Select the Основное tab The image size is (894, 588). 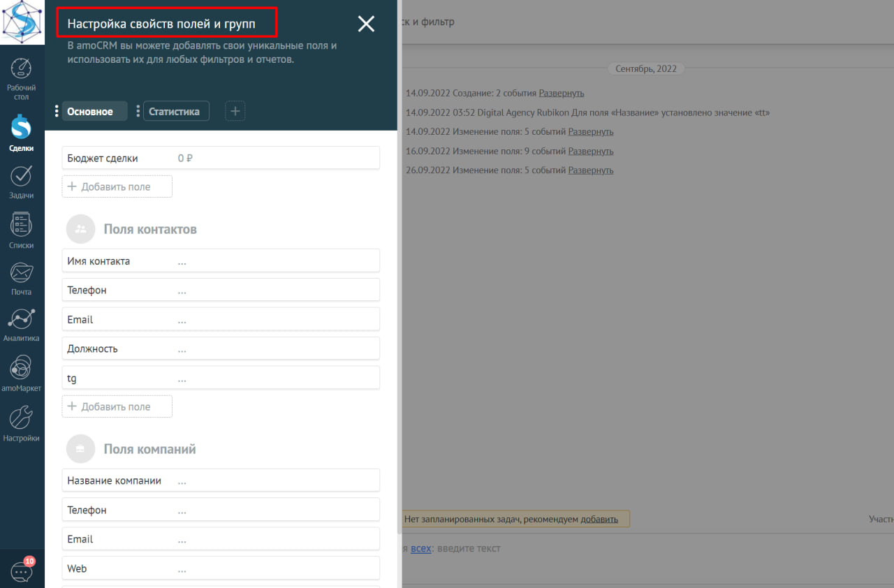tap(94, 111)
